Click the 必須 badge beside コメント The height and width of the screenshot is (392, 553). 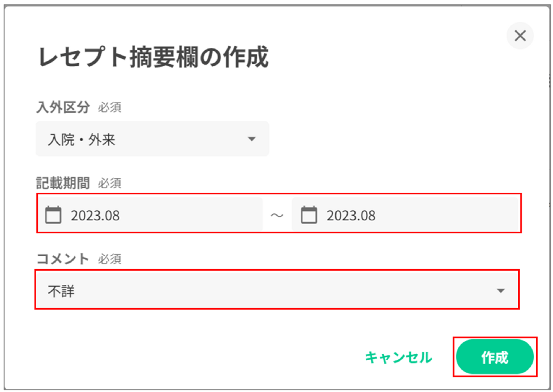pyautogui.click(x=109, y=259)
